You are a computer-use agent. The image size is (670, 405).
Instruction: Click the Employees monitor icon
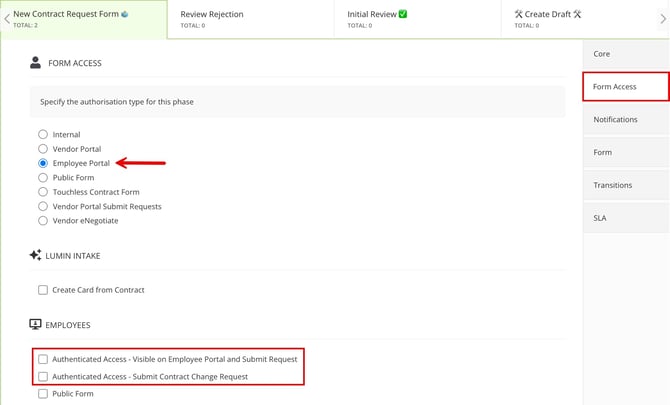(35, 325)
